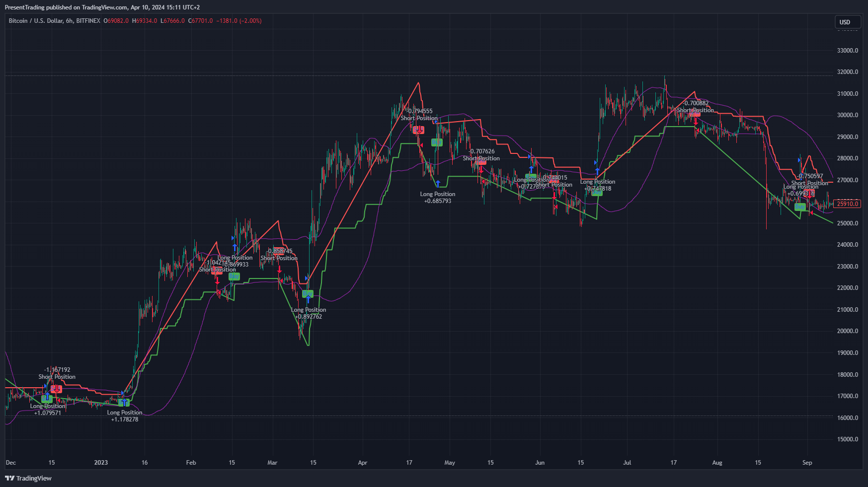Screen dimensions: 868x487
Task: Open the PresentTrading published on TradingView.com header
Action: tap(102, 7)
